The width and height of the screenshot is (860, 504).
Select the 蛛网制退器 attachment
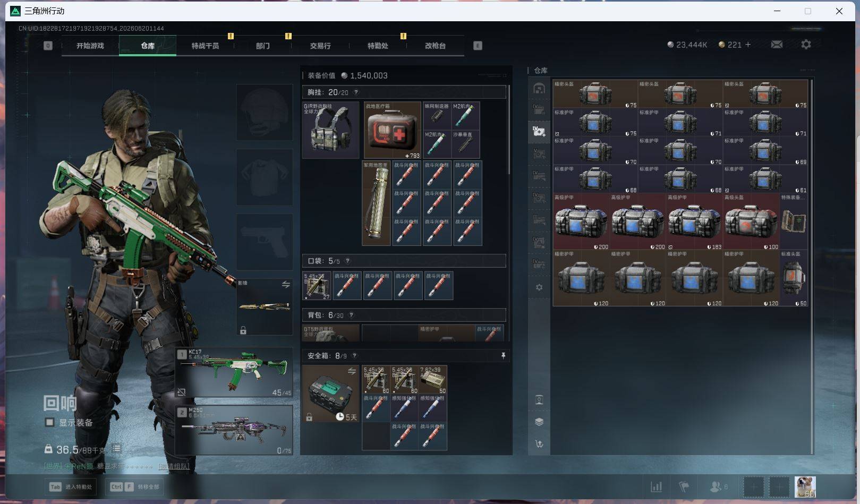pos(437,116)
